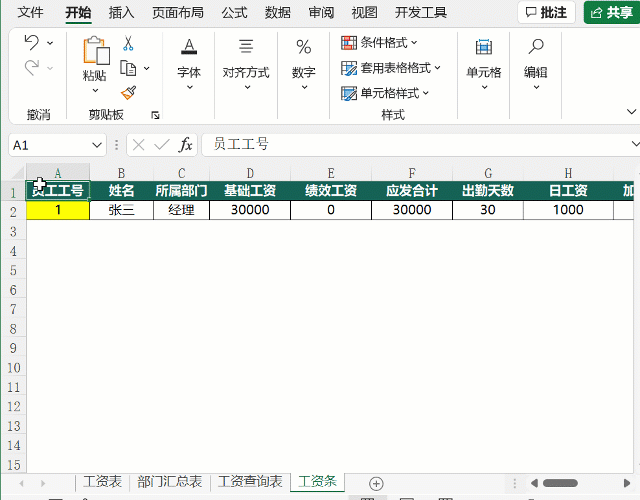This screenshot has height=500, width=640.
Task: Select cell containing 经理
Action: (181, 210)
